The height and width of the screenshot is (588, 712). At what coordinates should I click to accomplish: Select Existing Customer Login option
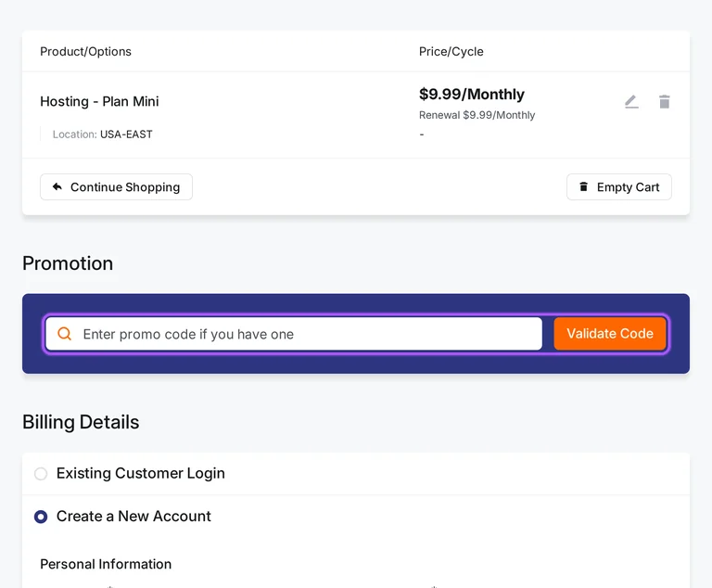tap(41, 474)
